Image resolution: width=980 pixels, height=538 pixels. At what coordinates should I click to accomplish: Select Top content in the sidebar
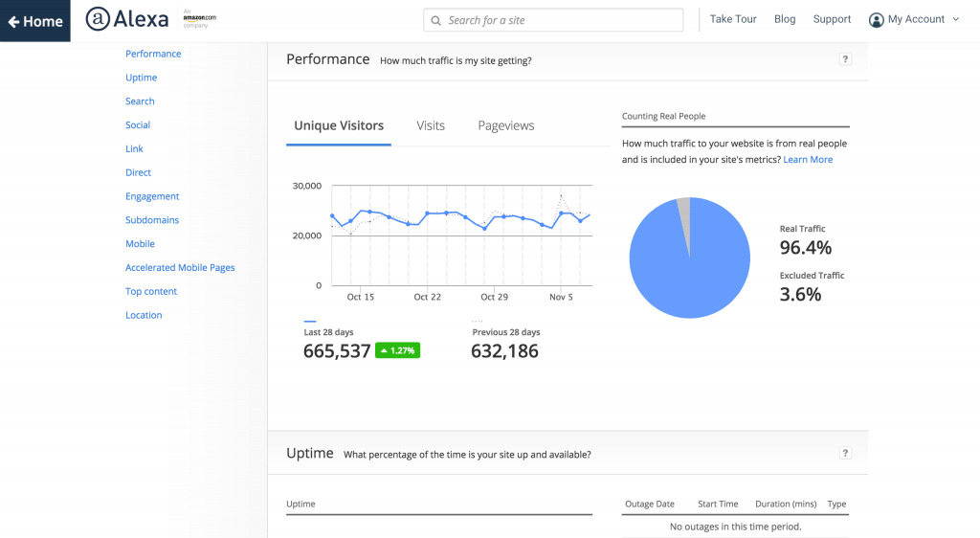pos(151,292)
